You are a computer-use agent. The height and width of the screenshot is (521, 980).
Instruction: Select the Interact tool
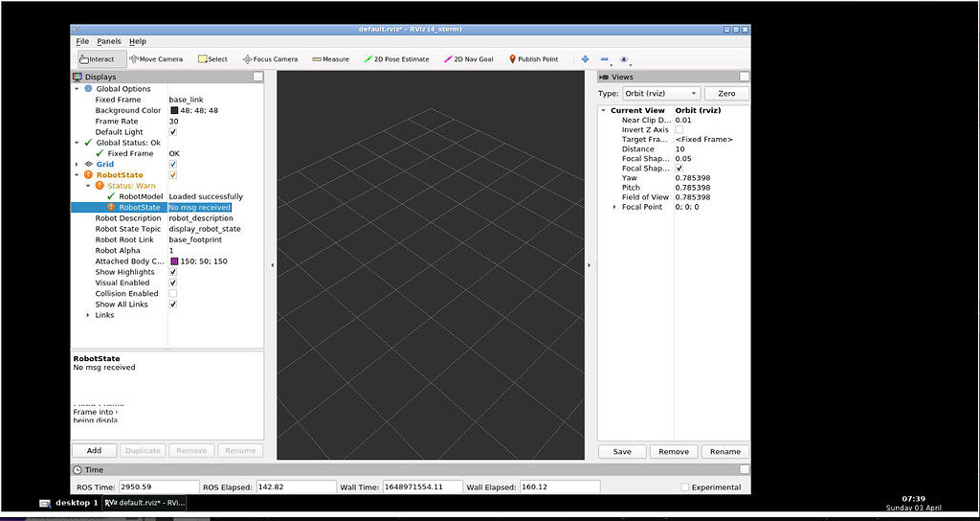pyautogui.click(x=97, y=59)
